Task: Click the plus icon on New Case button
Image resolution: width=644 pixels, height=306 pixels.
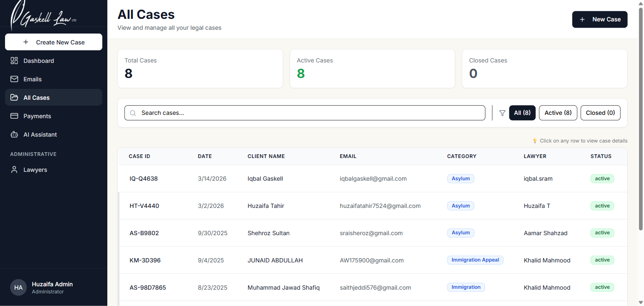Action: pyautogui.click(x=582, y=19)
